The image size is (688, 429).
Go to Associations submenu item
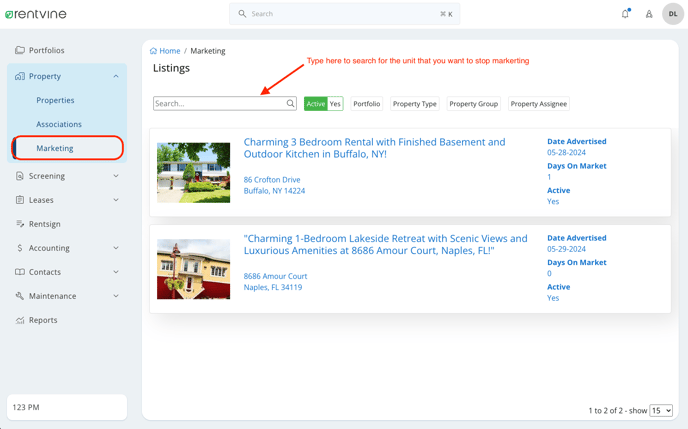pos(59,125)
